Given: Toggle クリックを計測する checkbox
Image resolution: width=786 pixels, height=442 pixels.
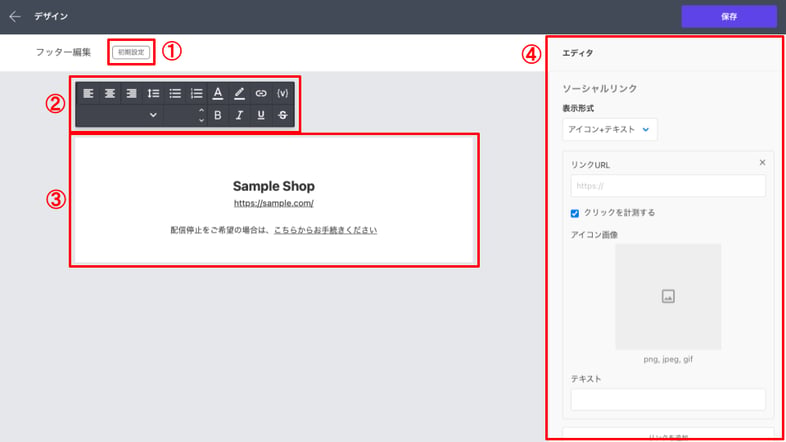Looking at the screenshot, I should (x=574, y=213).
